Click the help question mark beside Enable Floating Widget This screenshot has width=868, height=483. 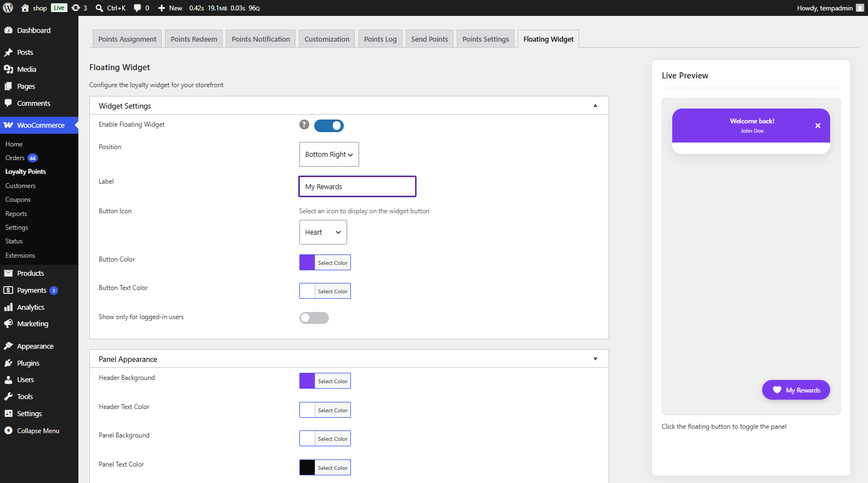(304, 124)
